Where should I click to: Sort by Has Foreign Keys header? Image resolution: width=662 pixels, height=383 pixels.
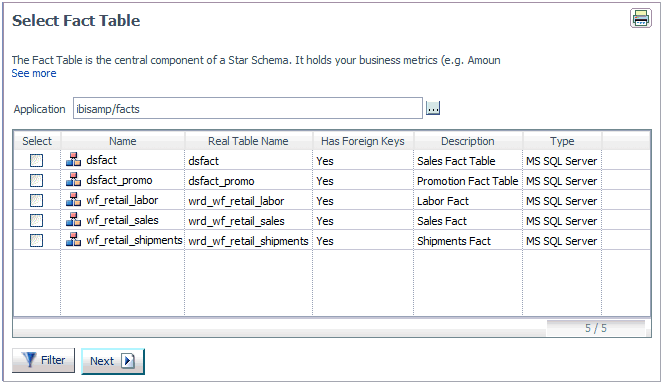tap(363, 141)
